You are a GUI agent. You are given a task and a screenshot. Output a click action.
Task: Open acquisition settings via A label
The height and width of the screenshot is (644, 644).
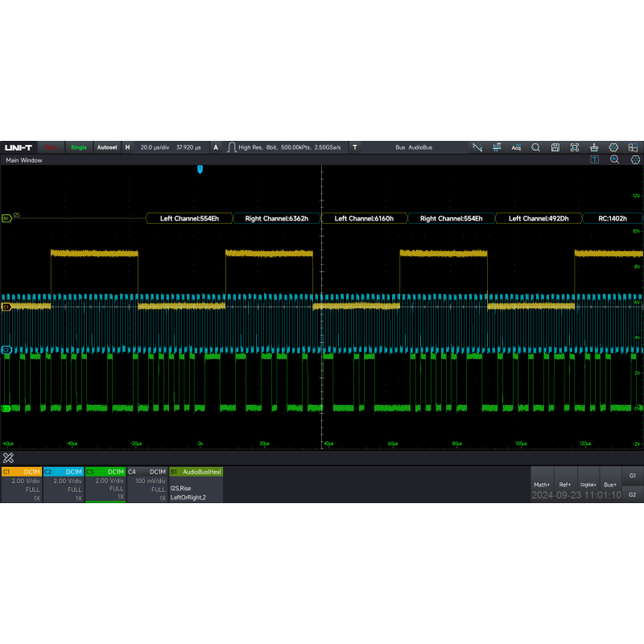pyautogui.click(x=216, y=147)
